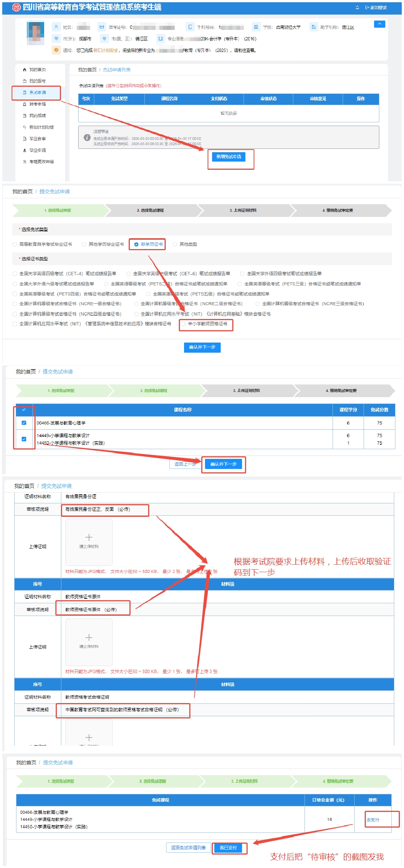The height and width of the screenshot is (868, 404).
Task: Select the 非学历证书 radio option
Action: 136,244
